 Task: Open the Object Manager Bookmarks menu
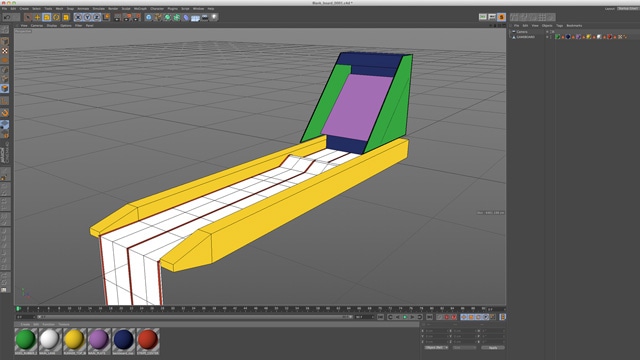[574, 26]
